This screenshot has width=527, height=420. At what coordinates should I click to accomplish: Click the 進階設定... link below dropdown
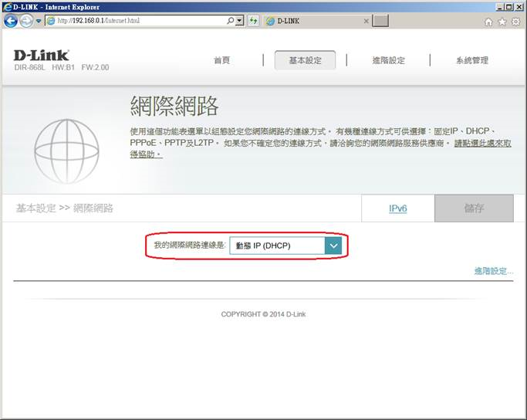pyautogui.click(x=494, y=271)
